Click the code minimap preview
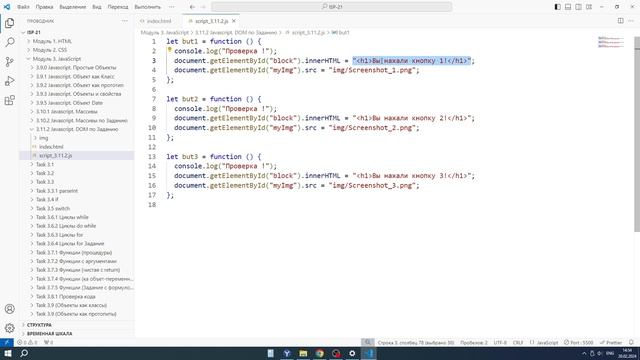 [611, 42]
